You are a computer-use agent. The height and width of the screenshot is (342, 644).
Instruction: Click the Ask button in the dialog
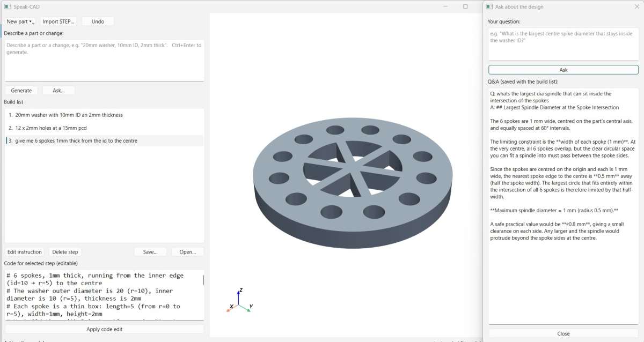pyautogui.click(x=563, y=70)
